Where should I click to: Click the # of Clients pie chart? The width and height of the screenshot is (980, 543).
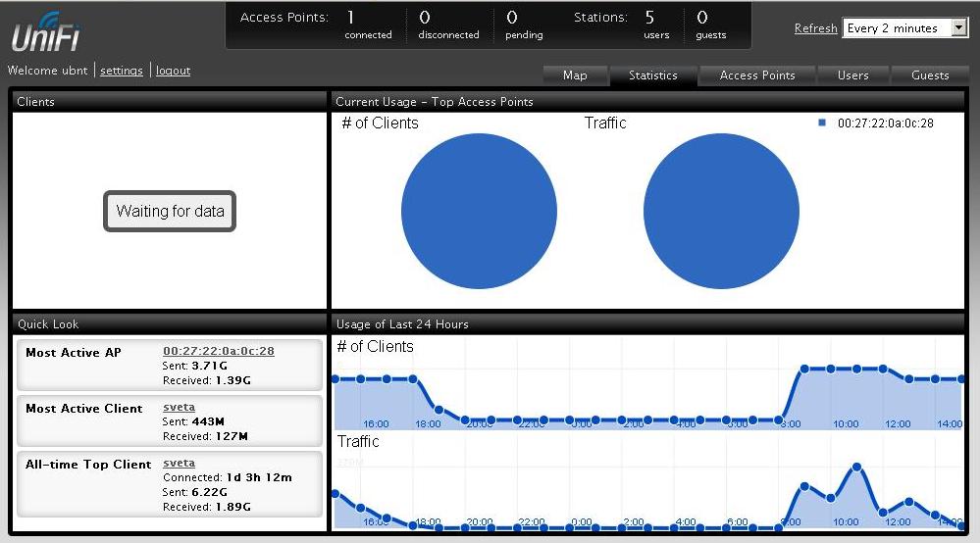pos(479,212)
